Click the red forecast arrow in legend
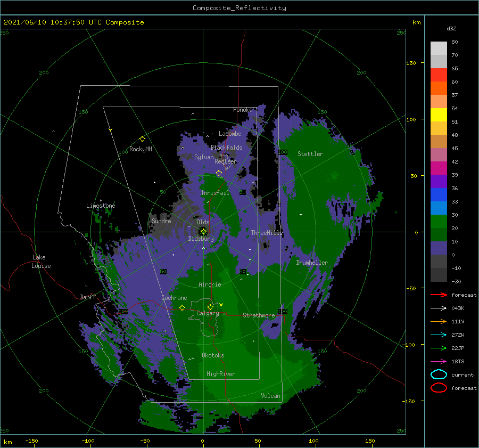479x448 pixels. pos(439,295)
